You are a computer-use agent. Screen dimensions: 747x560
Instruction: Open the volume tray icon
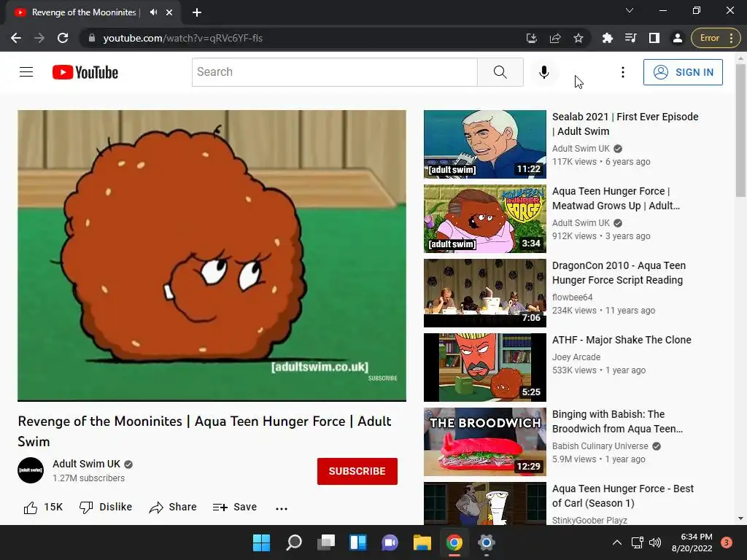655,542
